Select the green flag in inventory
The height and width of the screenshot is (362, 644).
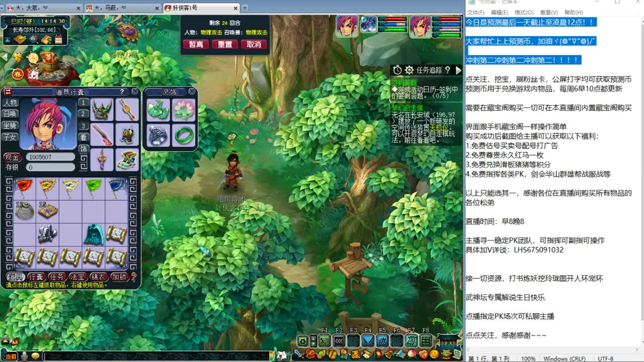point(94,188)
